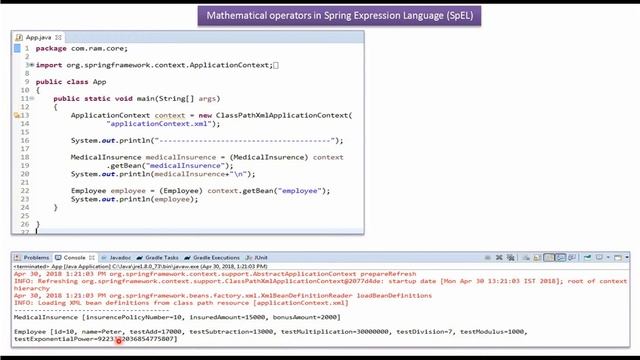Click the JUnit tab icon
Screen dimensions: 640x360
click(249, 258)
